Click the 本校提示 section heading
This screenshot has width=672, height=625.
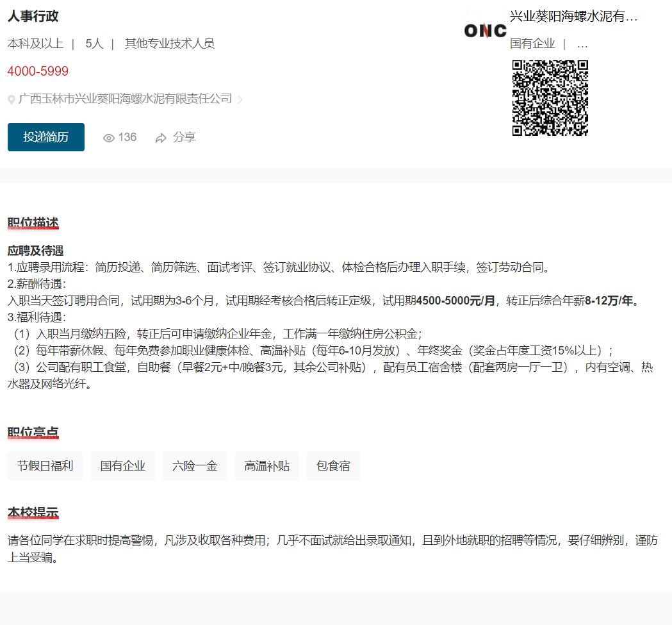click(33, 513)
